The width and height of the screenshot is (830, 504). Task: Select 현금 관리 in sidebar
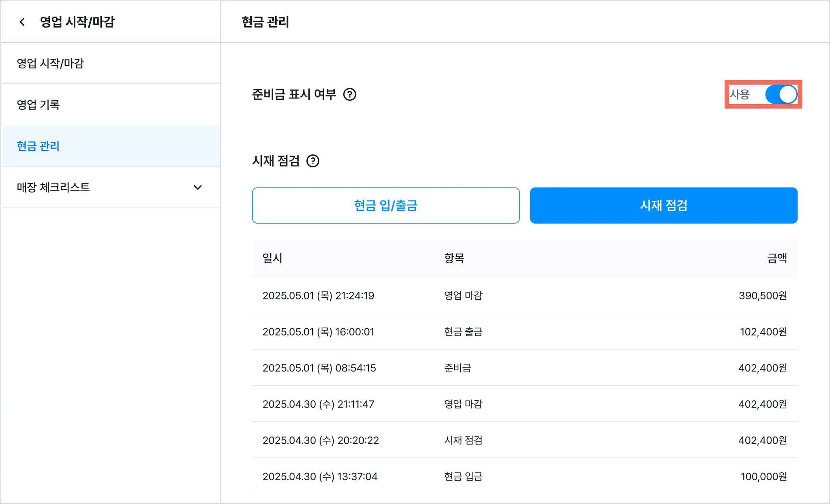coord(39,146)
